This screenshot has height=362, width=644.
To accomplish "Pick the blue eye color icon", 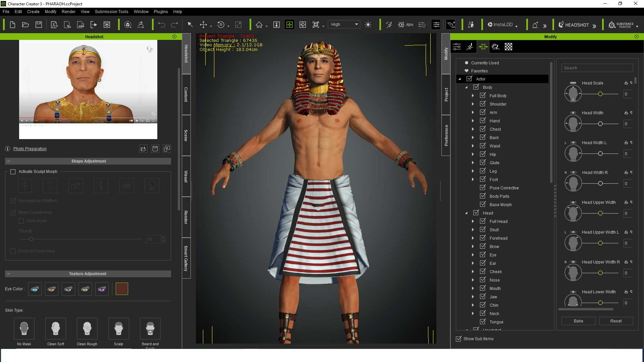I will tap(35, 289).
